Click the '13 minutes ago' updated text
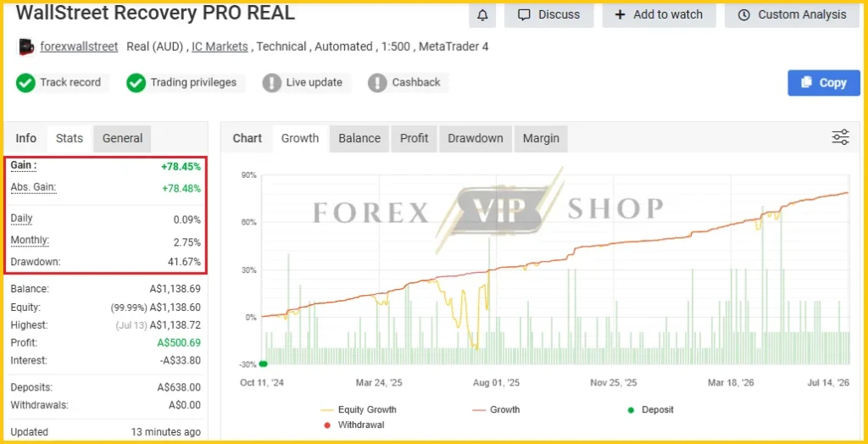This screenshot has width=868, height=444. pos(166,432)
